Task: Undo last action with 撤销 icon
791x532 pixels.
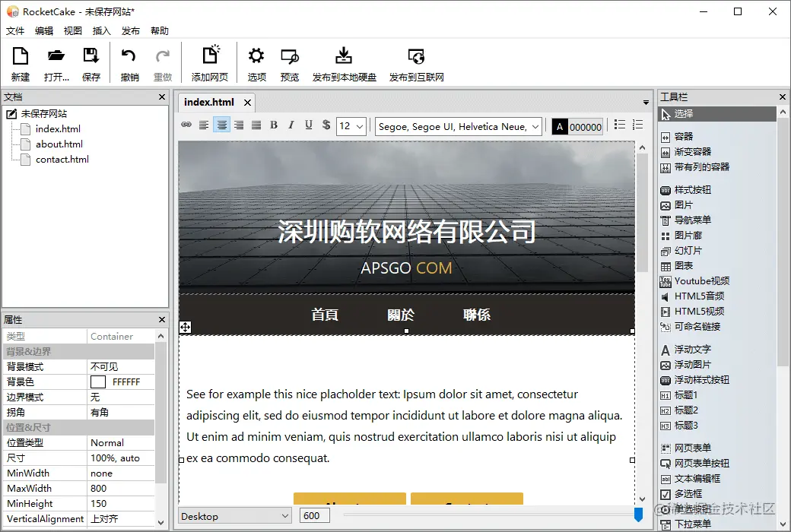Action: point(129,63)
